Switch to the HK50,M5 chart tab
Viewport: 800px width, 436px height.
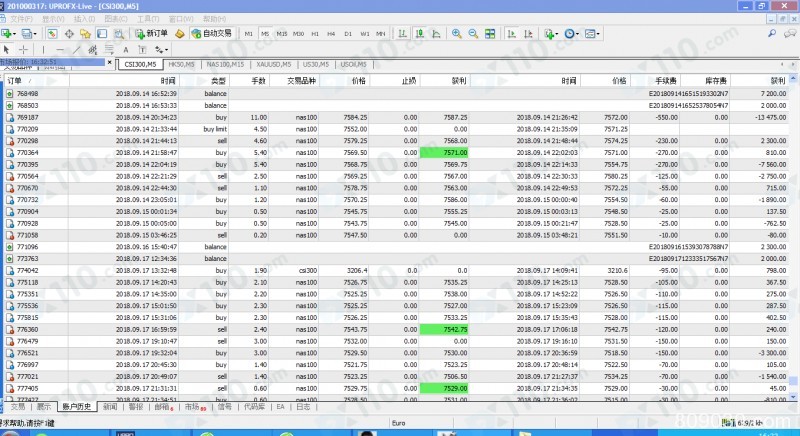point(181,64)
